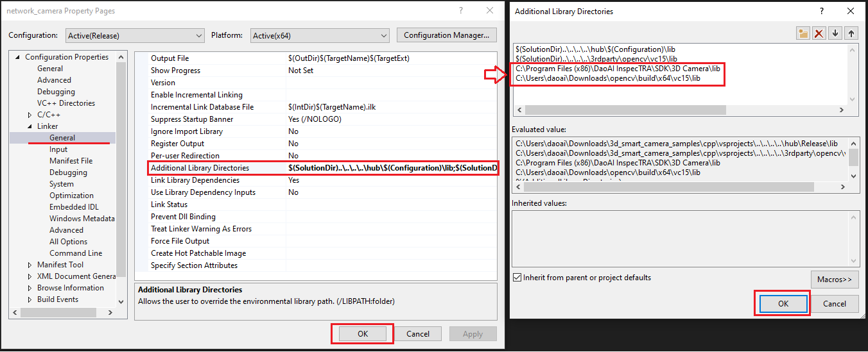Select the Show Progress property row

[316, 71]
